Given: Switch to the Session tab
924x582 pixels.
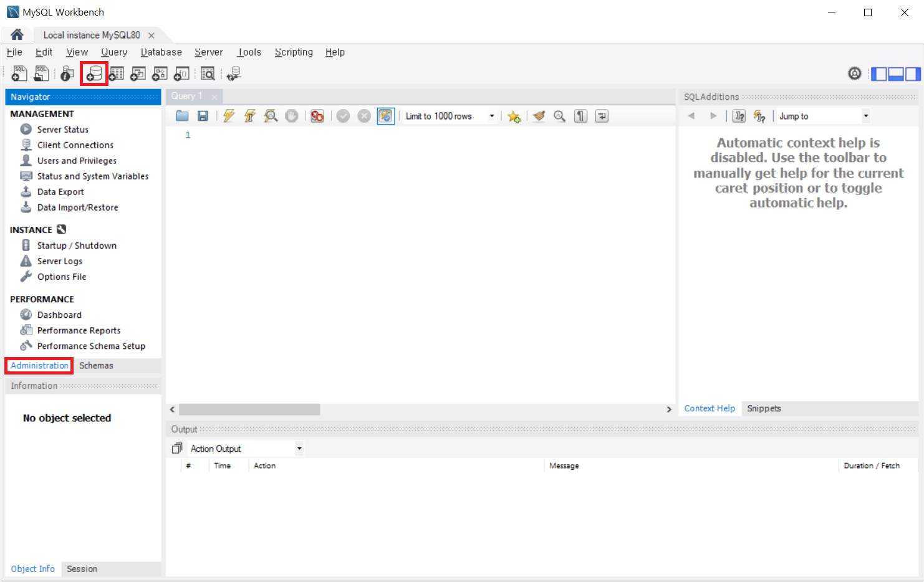Looking at the screenshot, I should click(x=82, y=569).
